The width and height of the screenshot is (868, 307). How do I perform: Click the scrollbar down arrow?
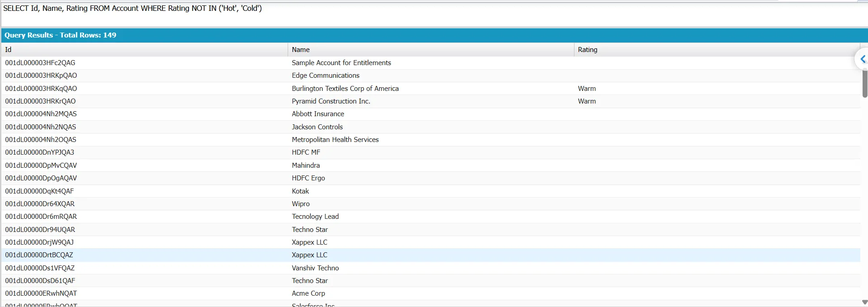865,302
